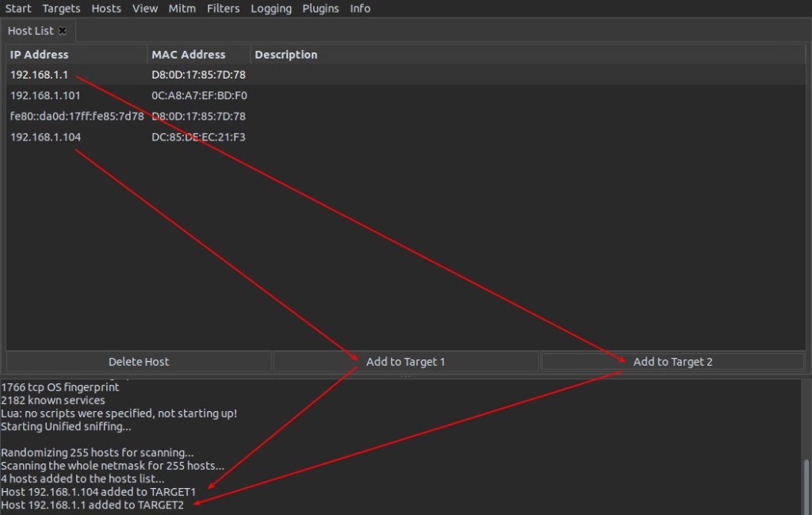Viewport: 812px width, 515px height.
Task: Open the Hosts menu
Action: tap(106, 9)
